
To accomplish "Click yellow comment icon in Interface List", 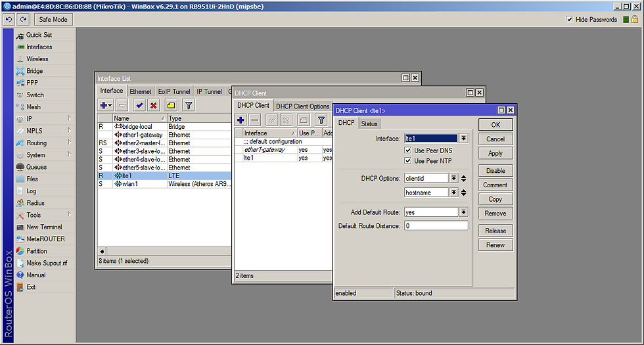I will [x=172, y=106].
